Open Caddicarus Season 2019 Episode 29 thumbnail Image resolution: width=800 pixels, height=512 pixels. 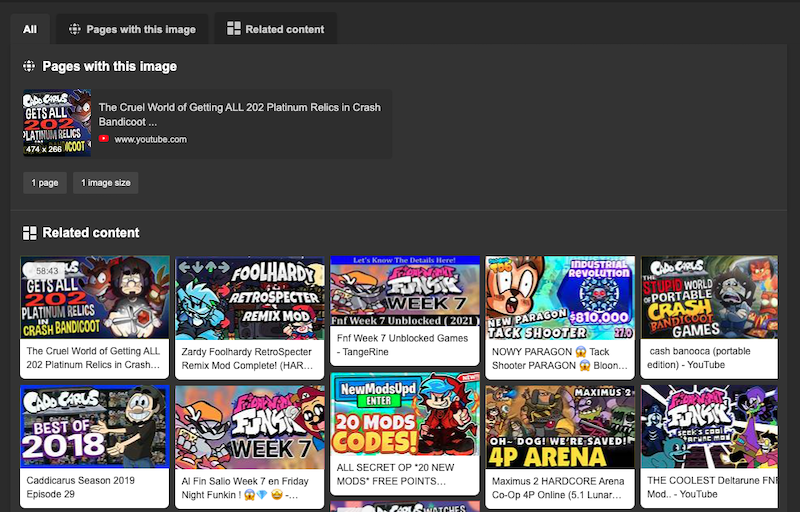(94, 427)
